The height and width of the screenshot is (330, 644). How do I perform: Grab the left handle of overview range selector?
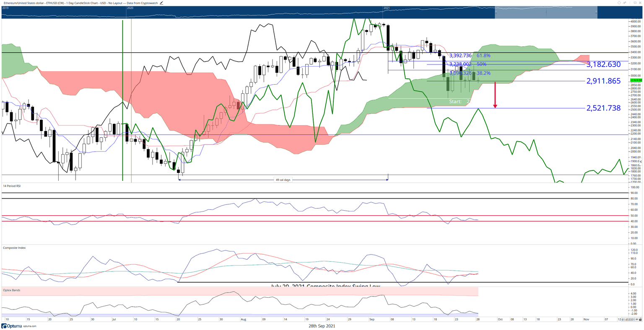click(495, 13)
